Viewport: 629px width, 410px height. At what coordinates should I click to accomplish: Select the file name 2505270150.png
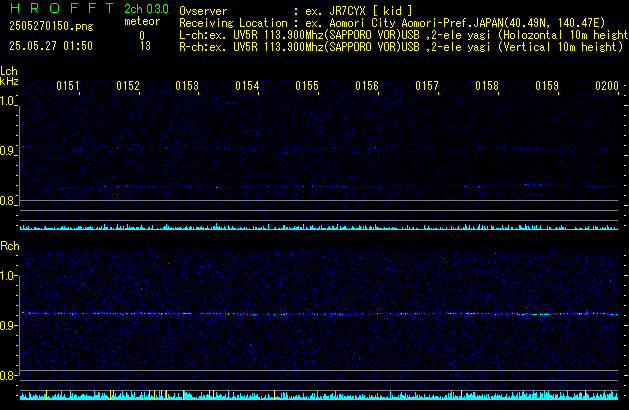(x=51, y=26)
